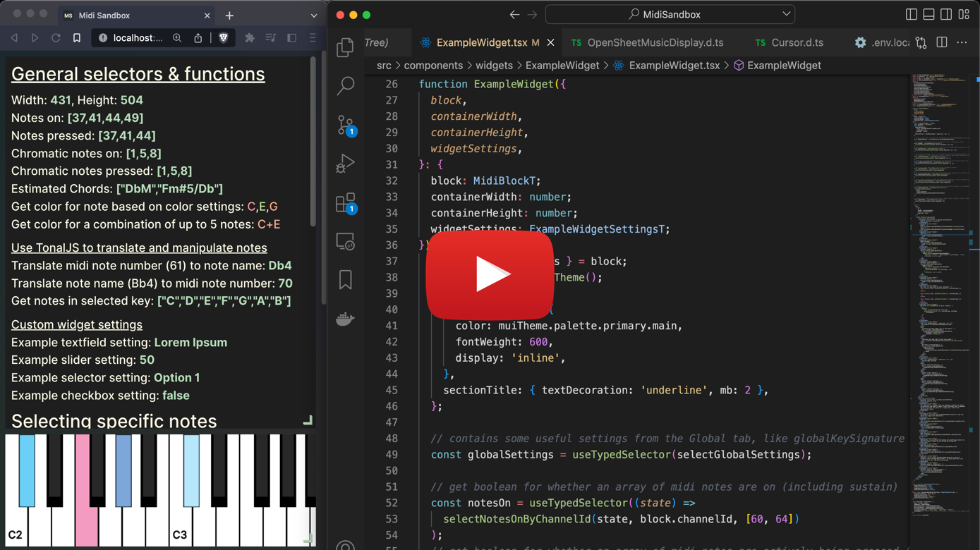
Task: Split the editor to the right
Action: point(942,42)
